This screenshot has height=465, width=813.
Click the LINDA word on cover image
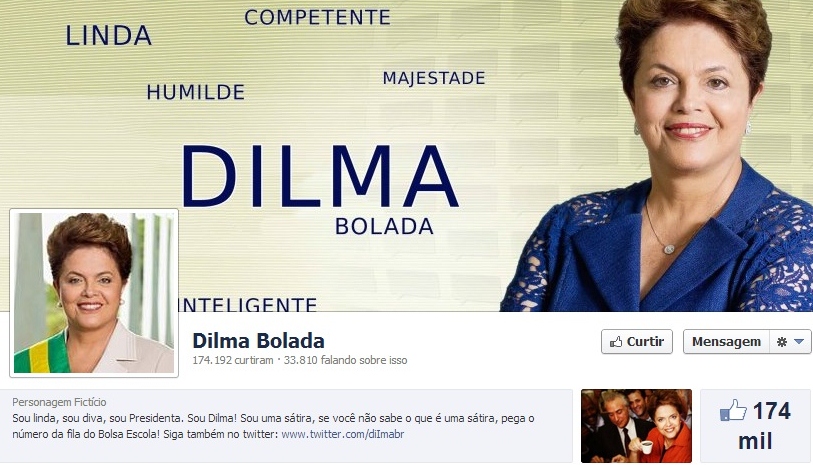click(x=108, y=36)
